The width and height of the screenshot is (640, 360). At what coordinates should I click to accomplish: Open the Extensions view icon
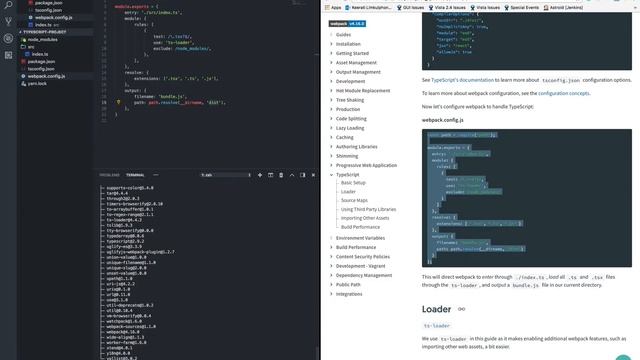pyautogui.click(x=8, y=55)
